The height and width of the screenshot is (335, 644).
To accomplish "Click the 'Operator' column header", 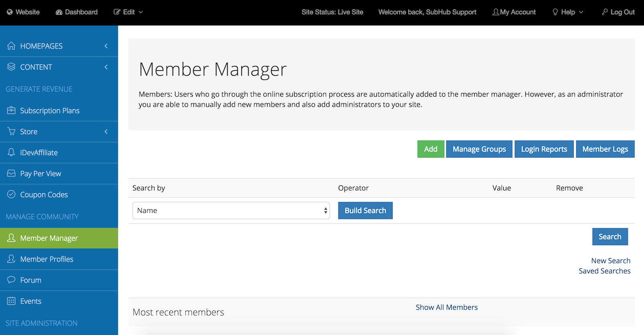I will 353,188.
